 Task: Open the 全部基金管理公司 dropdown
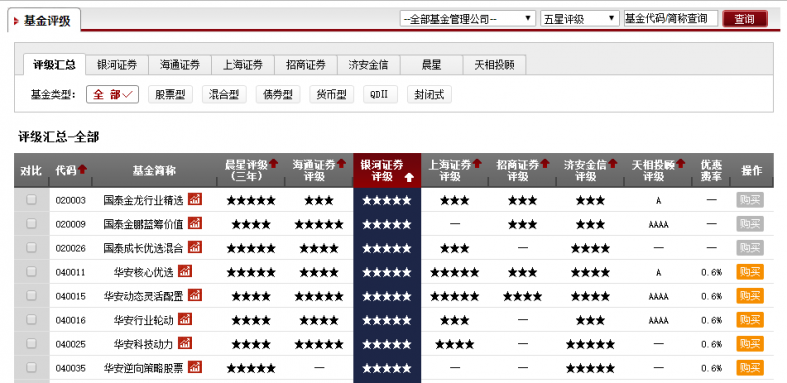[468, 19]
